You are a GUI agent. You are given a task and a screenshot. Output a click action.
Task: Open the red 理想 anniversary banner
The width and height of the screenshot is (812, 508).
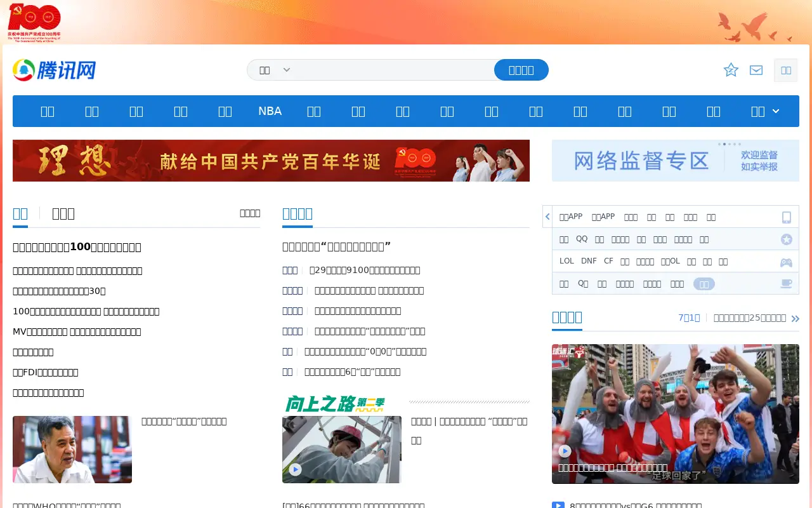click(271, 161)
